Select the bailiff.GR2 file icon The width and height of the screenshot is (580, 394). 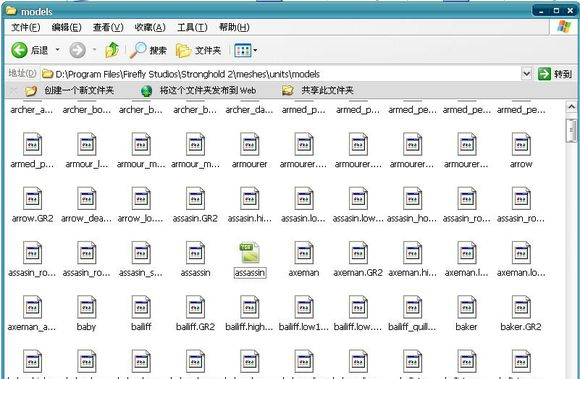point(195,307)
